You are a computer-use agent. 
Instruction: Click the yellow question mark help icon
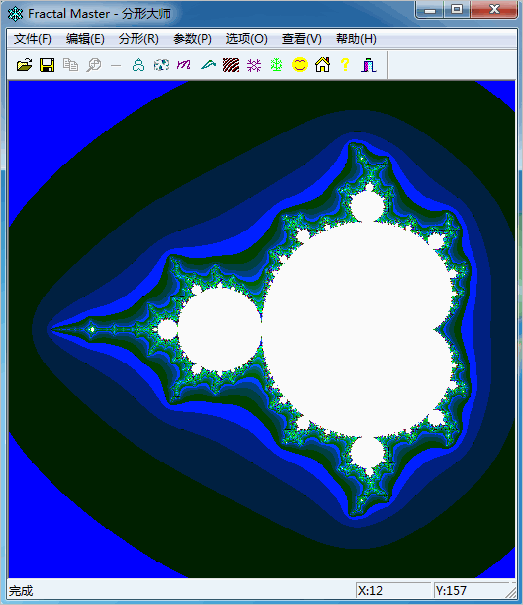point(345,65)
